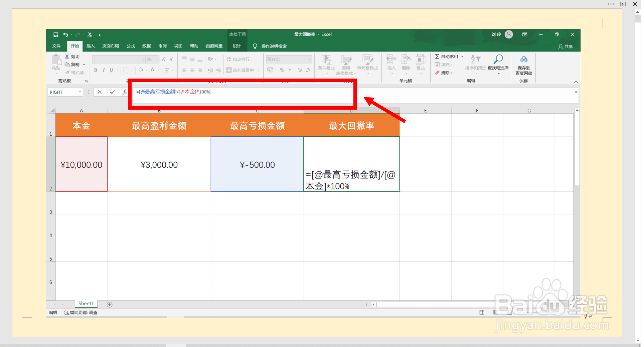Screen dimensions: 644x347
Task: Click the decrease font size icon
Action: click(171, 59)
